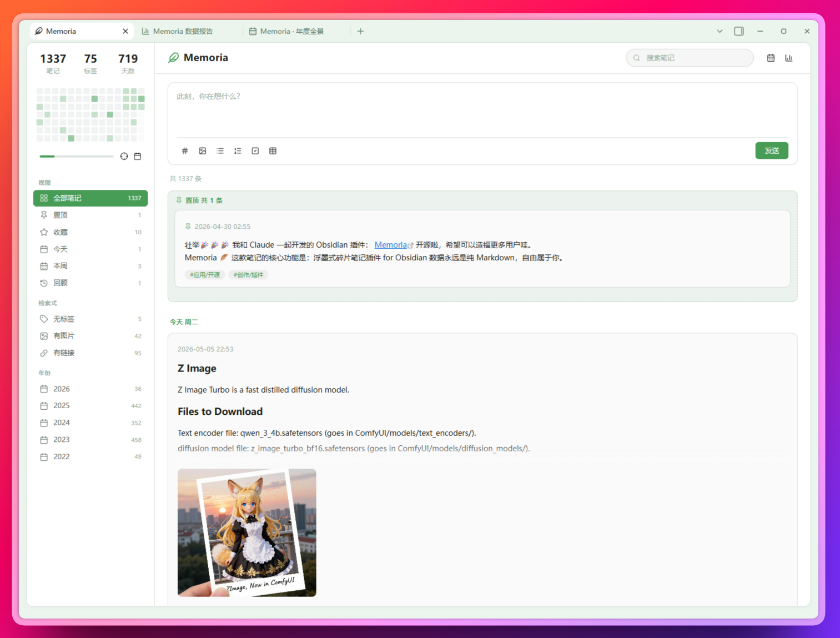Click the 2026-04-30 02:55 timestamp
The height and width of the screenshot is (638, 840).
click(x=223, y=227)
